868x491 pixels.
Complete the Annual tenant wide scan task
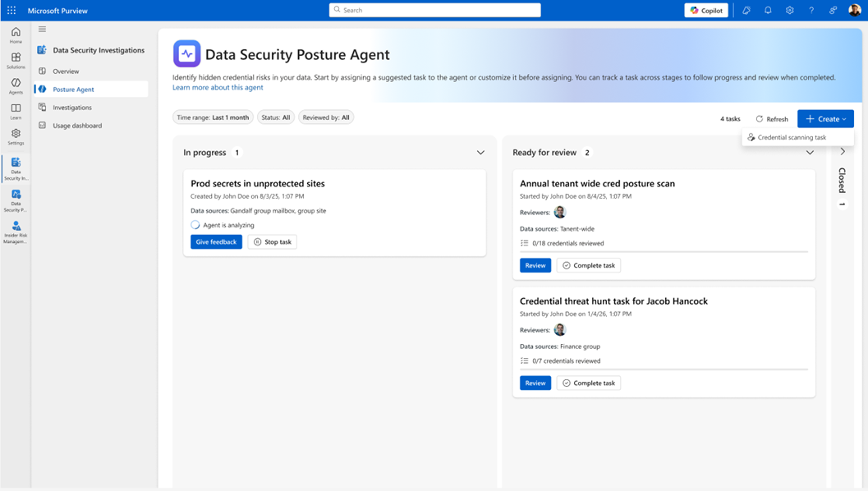(589, 266)
